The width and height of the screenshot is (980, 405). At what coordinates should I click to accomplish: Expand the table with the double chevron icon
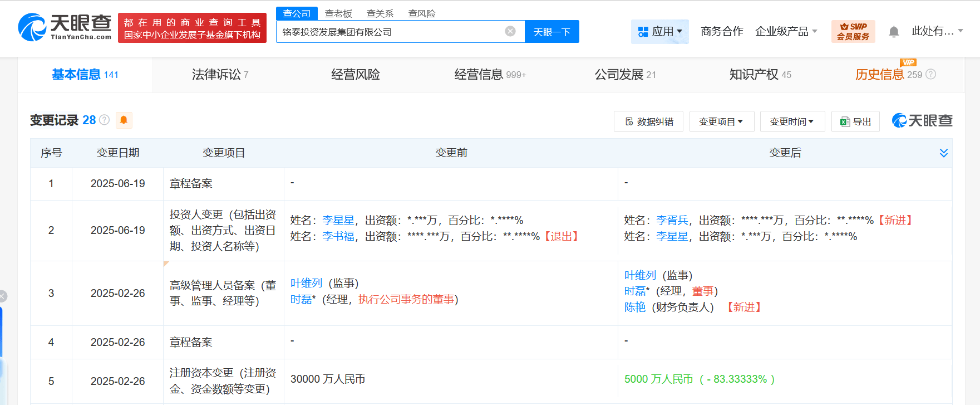tap(944, 153)
